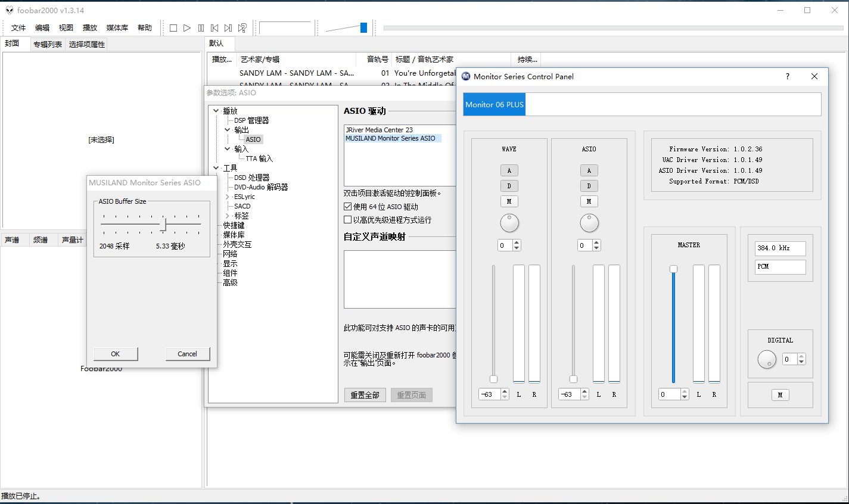Click the Play button in toolbar
Screen dimensions: 849x504
pos(187,28)
